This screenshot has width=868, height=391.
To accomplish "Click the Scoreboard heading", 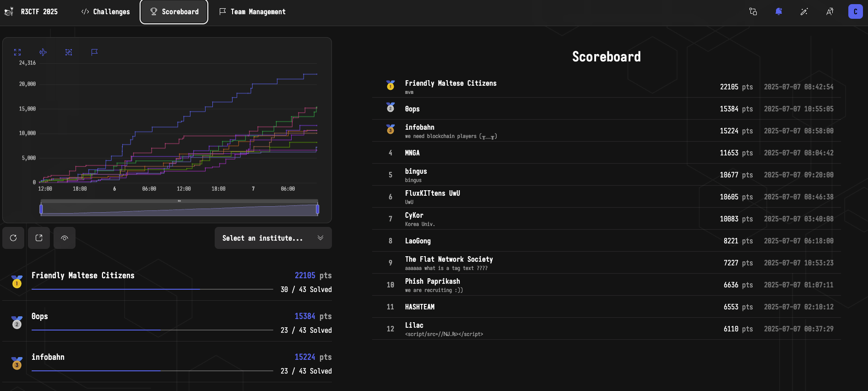I will (x=607, y=57).
